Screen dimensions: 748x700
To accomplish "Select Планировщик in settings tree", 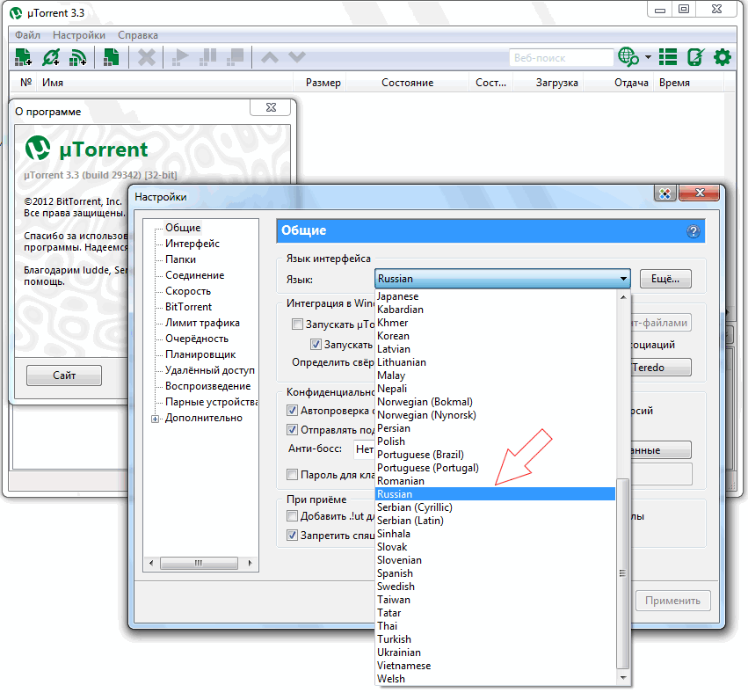I will click(x=200, y=354).
